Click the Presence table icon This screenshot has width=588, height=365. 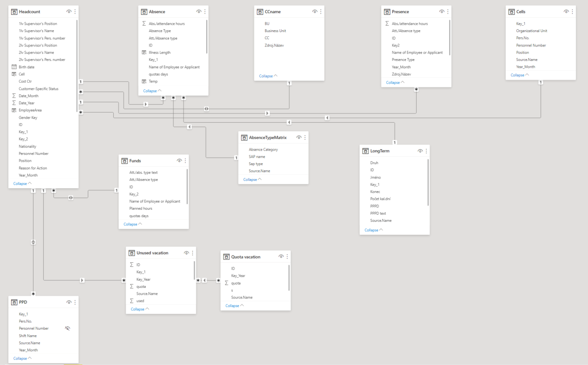[x=387, y=12]
